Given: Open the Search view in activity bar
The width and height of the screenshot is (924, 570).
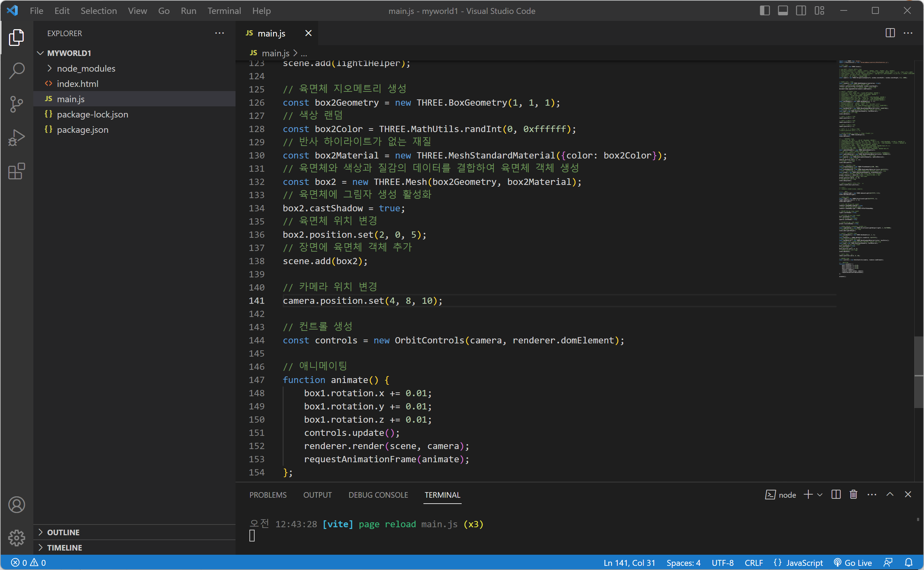Looking at the screenshot, I should point(17,71).
